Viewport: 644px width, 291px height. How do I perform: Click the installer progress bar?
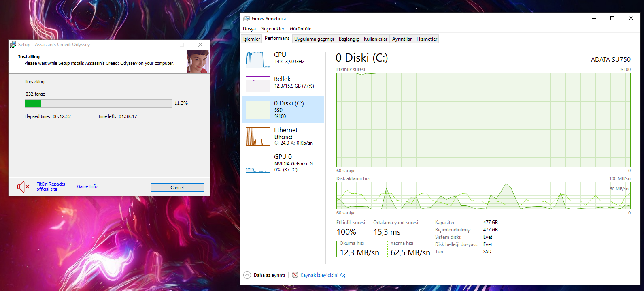[x=98, y=104]
